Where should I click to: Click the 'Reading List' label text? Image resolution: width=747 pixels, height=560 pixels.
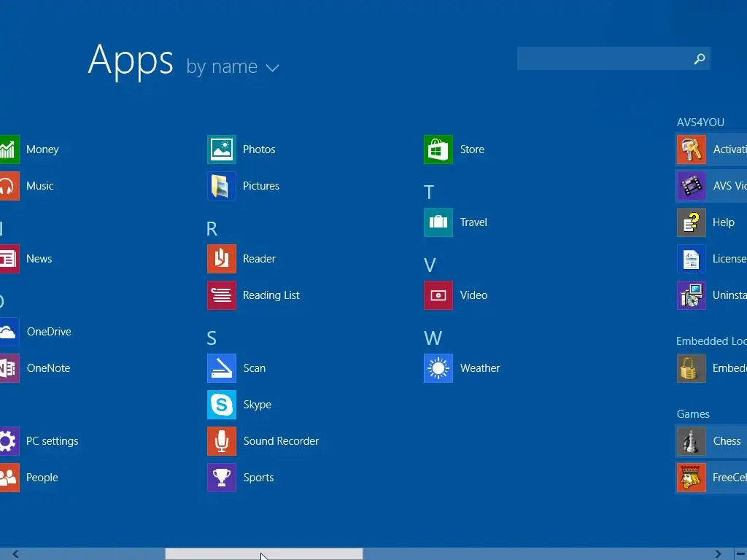(x=271, y=295)
